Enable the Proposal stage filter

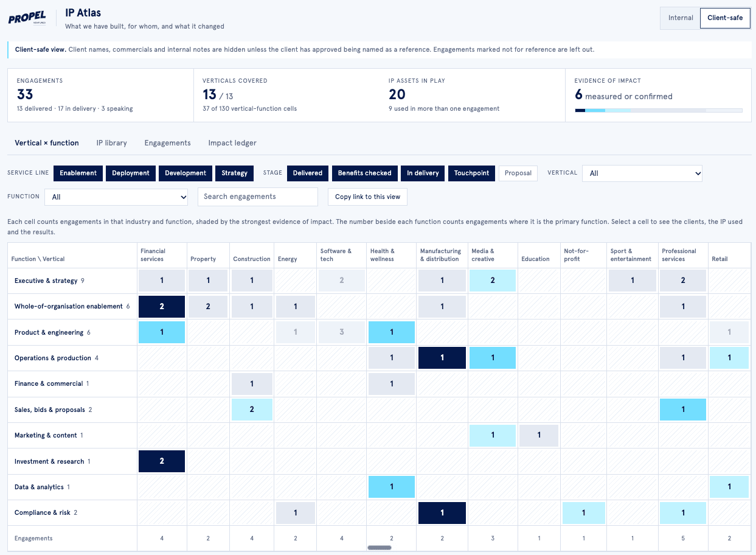click(x=518, y=173)
